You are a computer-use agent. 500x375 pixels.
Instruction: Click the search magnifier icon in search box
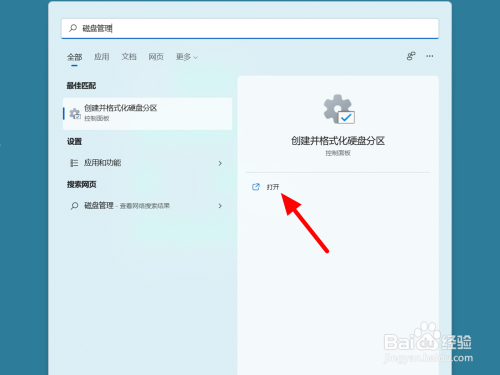pos(73,28)
